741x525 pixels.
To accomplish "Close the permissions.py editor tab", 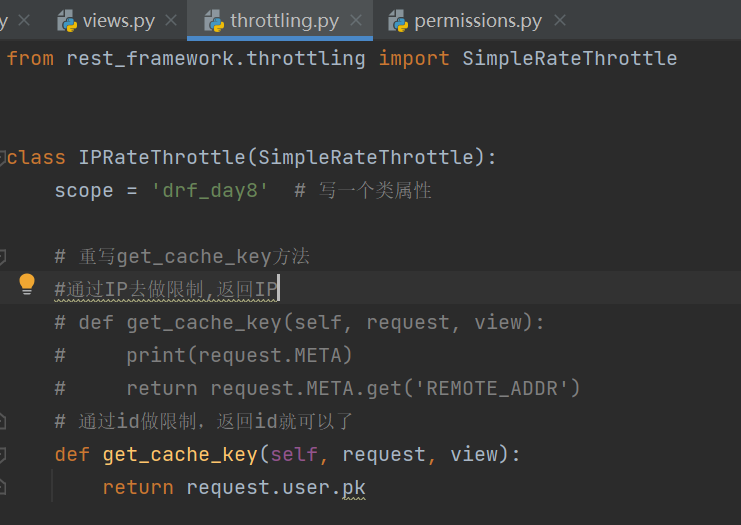I will point(559,20).
